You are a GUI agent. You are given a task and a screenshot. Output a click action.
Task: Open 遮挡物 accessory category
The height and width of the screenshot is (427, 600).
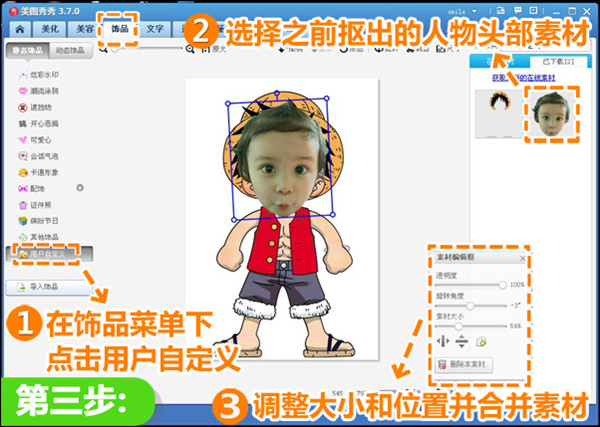click(x=35, y=108)
